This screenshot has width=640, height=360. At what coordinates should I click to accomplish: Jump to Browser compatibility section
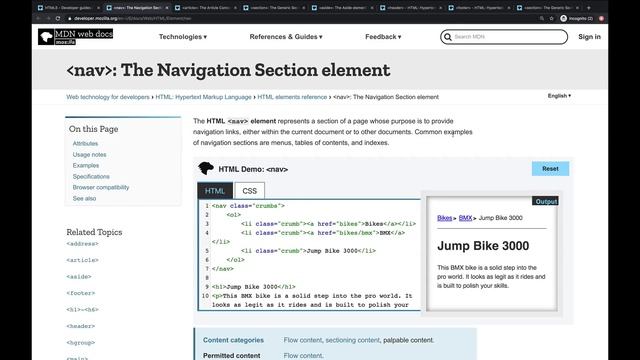coord(101,187)
